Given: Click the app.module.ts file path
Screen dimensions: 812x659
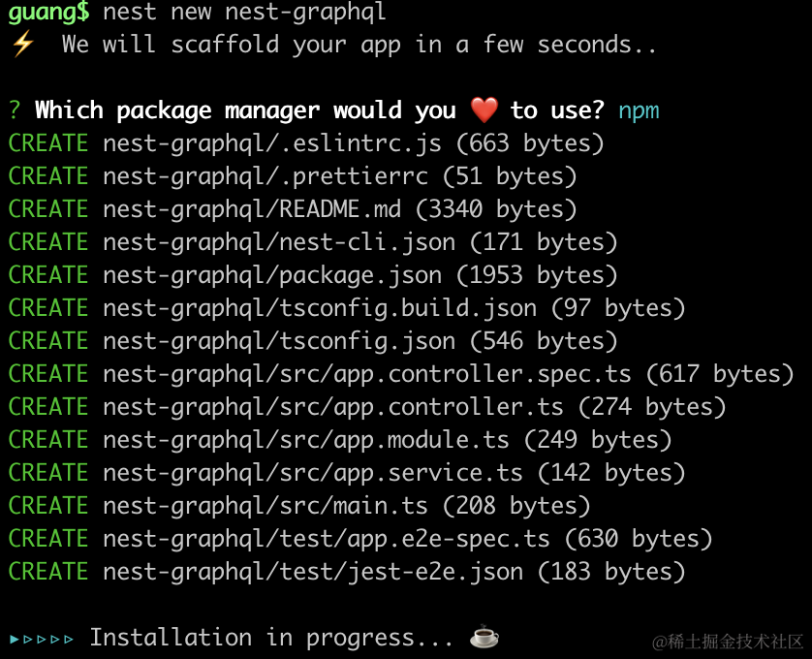Looking at the screenshot, I should pos(305,440).
